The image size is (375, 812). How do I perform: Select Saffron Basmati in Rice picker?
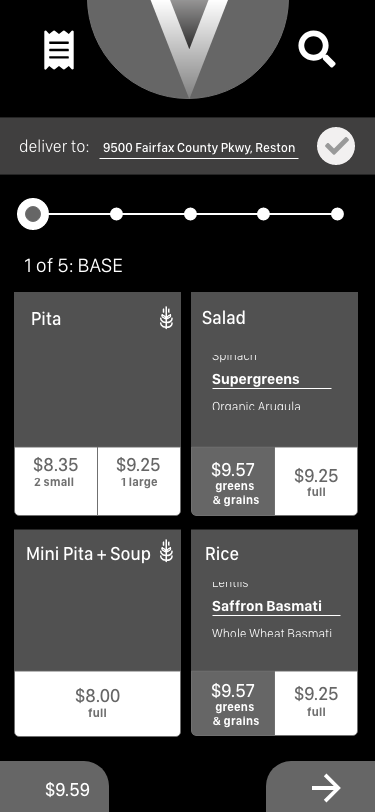(x=267, y=606)
